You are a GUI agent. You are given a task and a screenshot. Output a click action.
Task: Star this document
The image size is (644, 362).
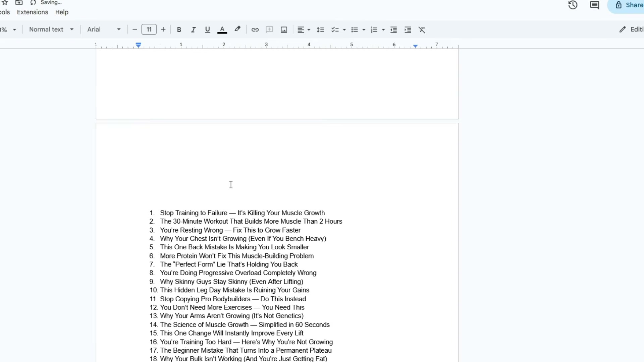tap(5, 2)
